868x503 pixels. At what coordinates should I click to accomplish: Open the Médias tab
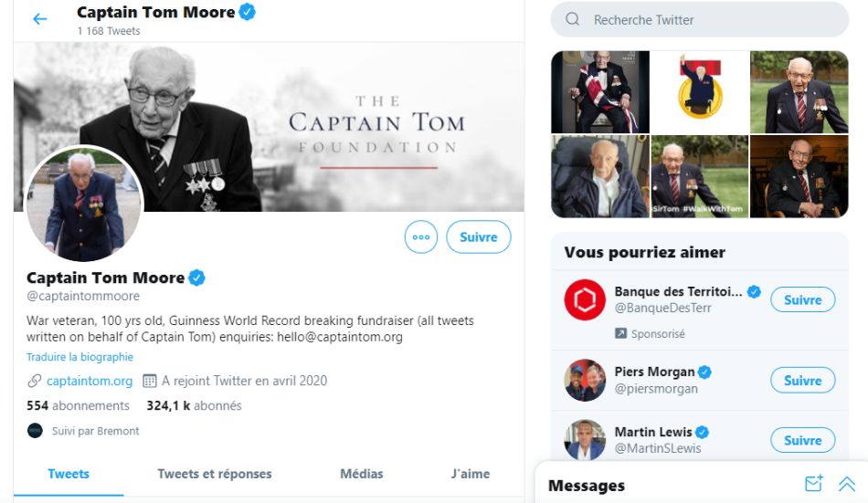click(362, 474)
